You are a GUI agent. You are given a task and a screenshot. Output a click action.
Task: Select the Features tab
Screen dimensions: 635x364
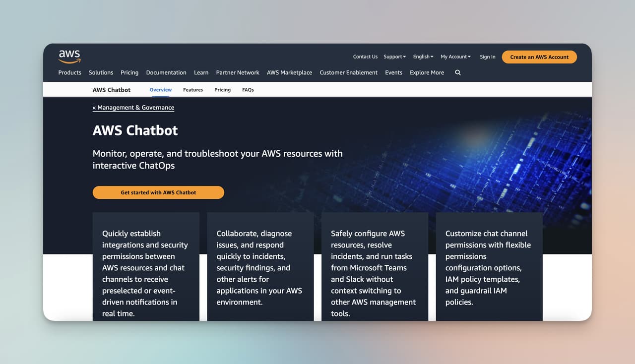(x=193, y=90)
